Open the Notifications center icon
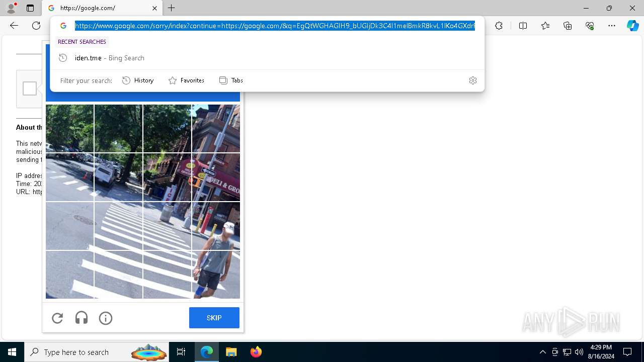The height and width of the screenshot is (362, 644). pos(627,352)
